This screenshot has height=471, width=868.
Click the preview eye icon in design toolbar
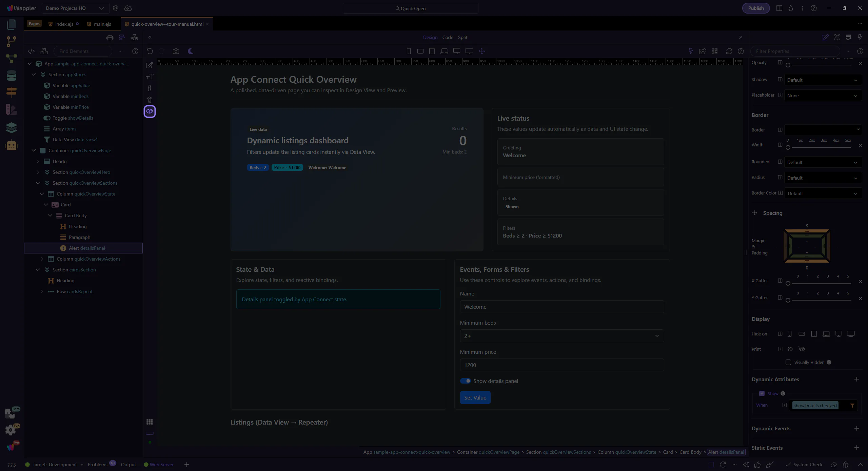(x=150, y=111)
